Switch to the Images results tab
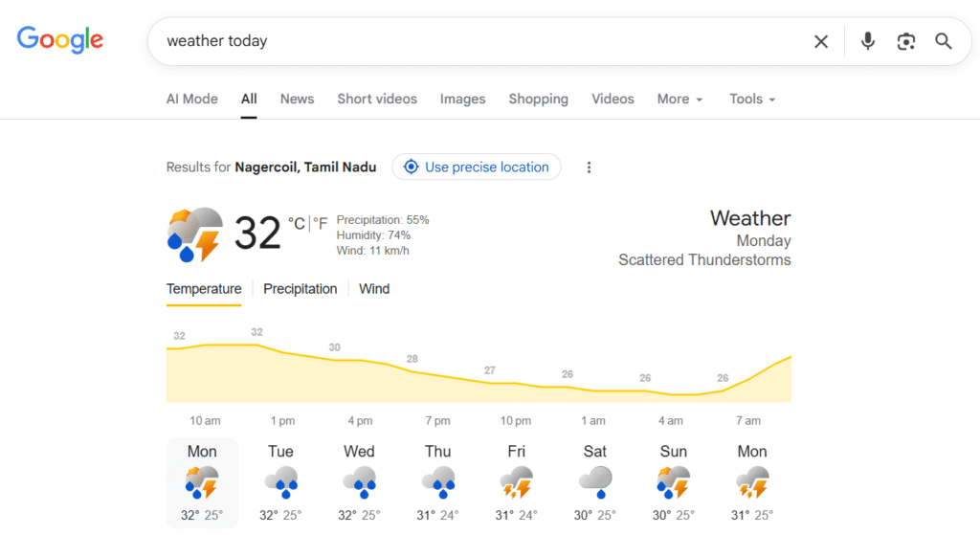This screenshot has width=980, height=535. tap(462, 100)
